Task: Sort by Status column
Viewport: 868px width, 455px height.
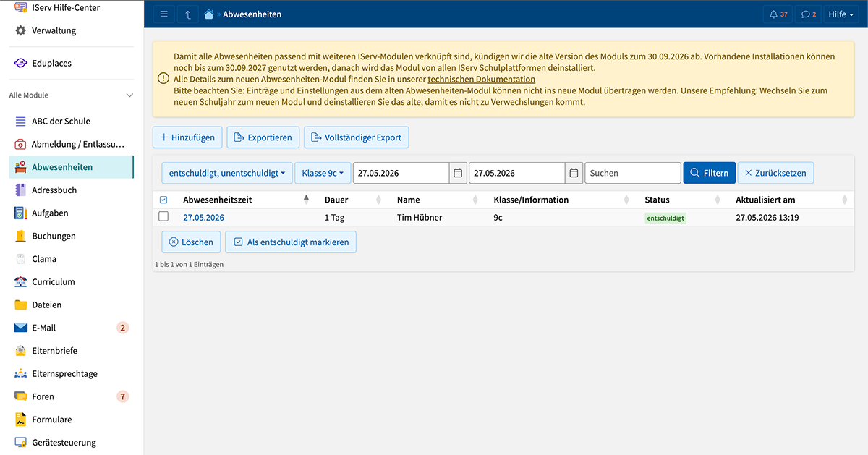Action: tap(682, 200)
